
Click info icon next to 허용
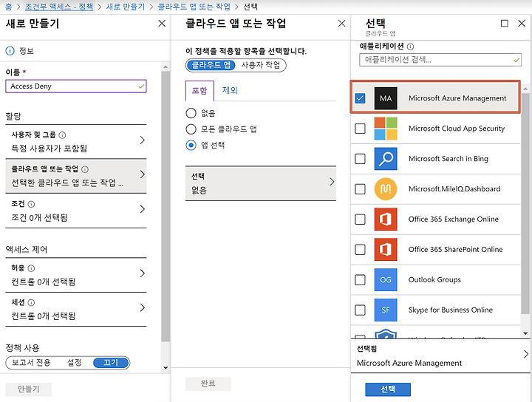pyautogui.click(x=31, y=268)
